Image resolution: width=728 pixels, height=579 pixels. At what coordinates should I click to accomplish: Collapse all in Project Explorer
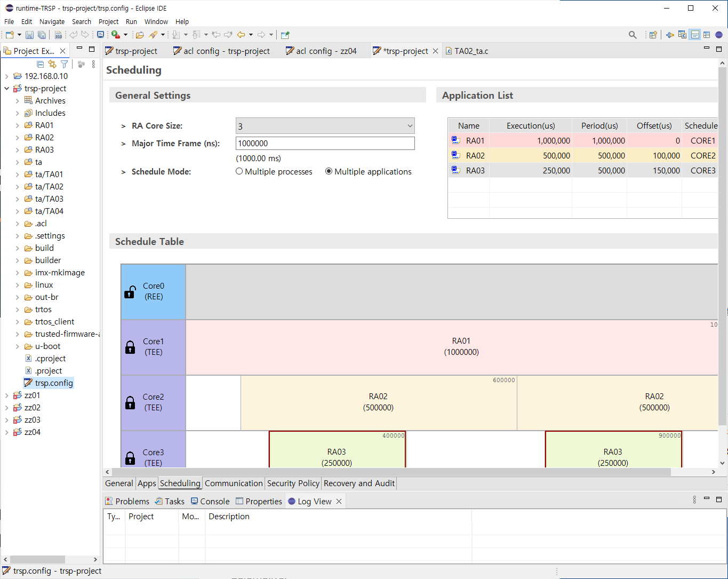pyautogui.click(x=40, y=64)
